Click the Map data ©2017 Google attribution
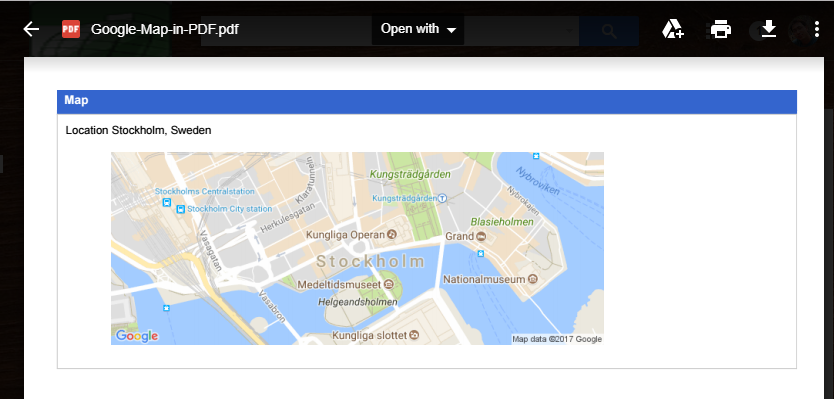This screenshot has width=834, height=399. pyautogui.click(x=557, y=339)
